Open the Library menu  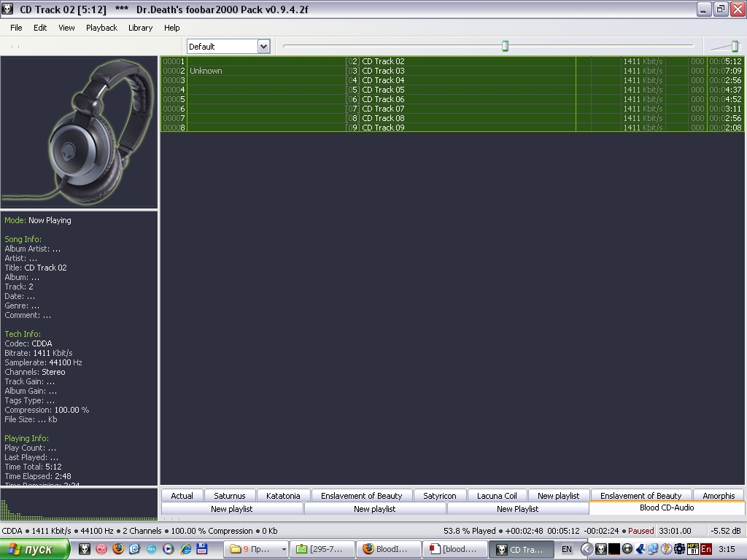coord(141,28)
